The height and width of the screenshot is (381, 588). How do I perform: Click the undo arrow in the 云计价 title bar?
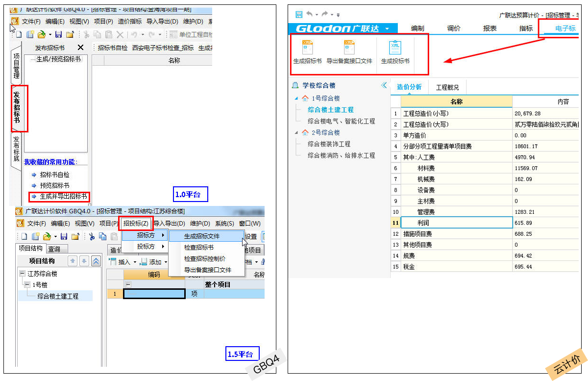[310, 15]
